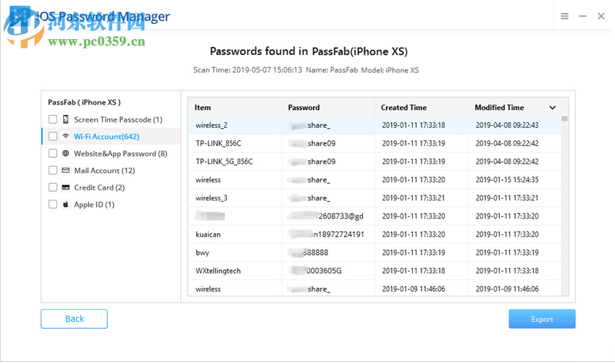Click the Screen Time Passcode phone icon
615x364 pixels.
point(65,119)
